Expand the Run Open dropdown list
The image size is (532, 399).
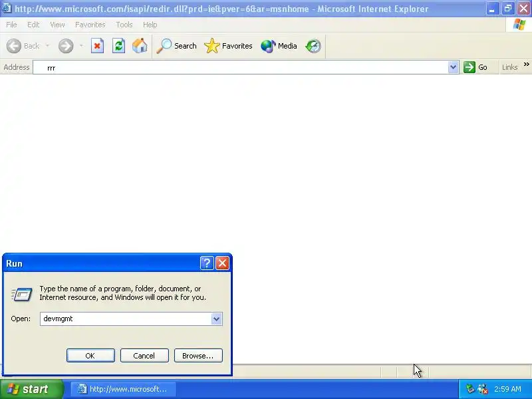click(x=217, y=319)
